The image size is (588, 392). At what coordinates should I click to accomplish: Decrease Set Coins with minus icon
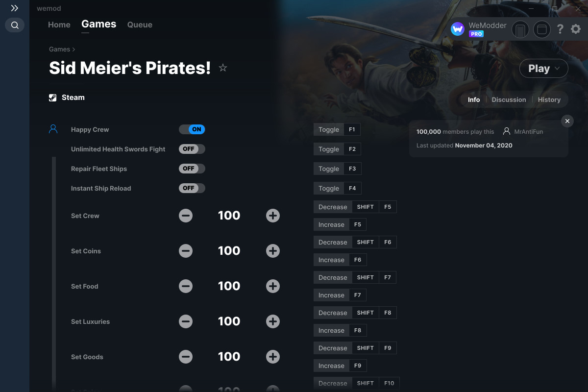pyautogui.click(x=186, y=251)
